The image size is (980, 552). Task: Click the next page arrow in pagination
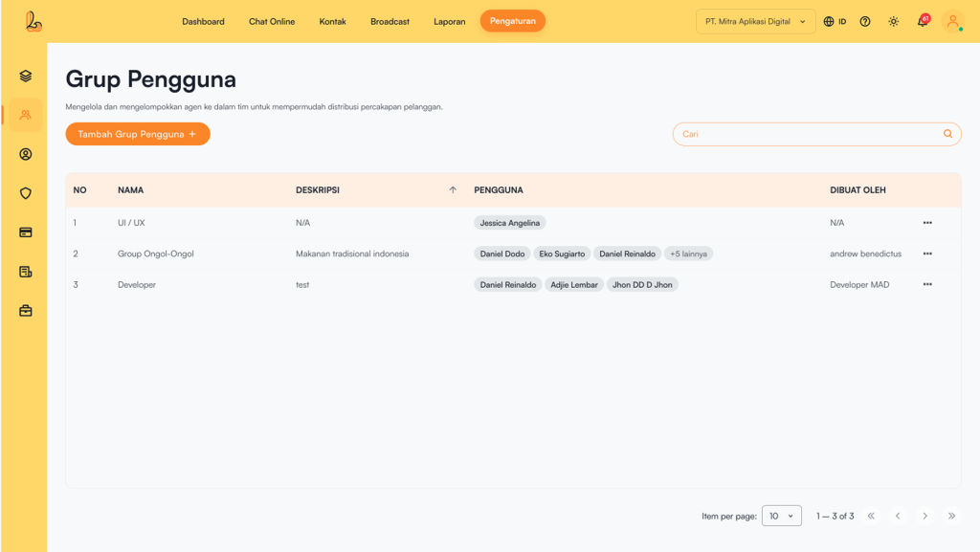tap(924, 516)
